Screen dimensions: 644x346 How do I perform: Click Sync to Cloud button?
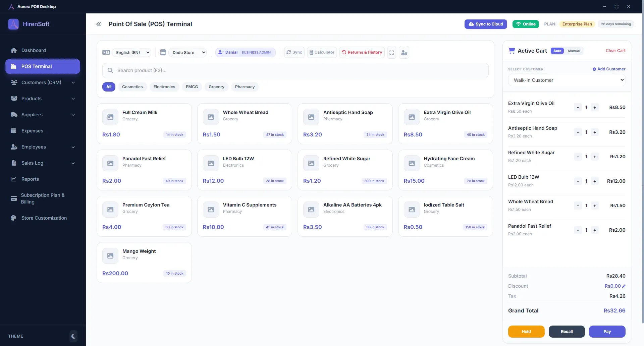[x=486, y=24]
